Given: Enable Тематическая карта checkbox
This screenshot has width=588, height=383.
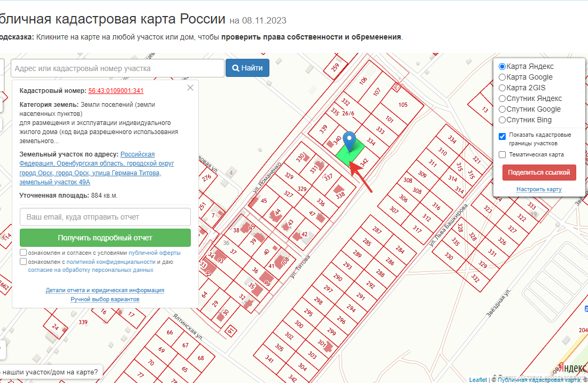Looking at the screenshot, I should 502,154.
